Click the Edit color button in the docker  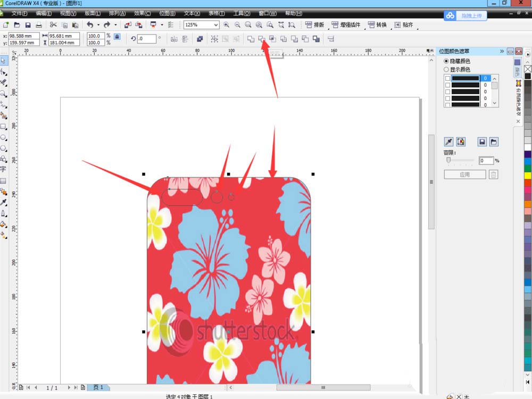(461, 142)
